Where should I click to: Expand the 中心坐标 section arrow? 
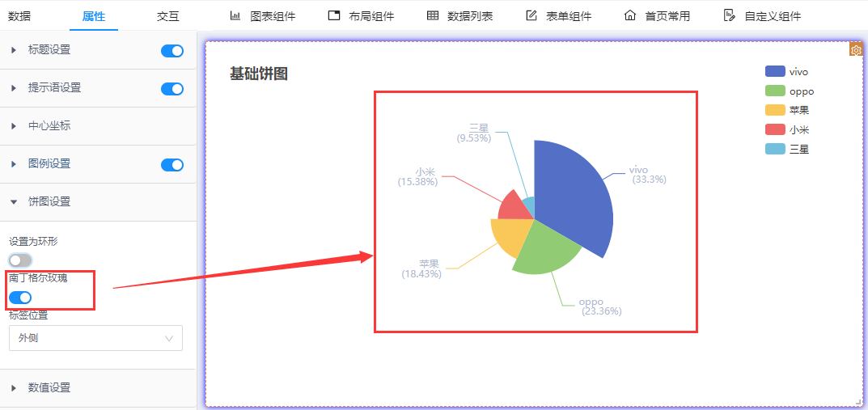[14, 126]
